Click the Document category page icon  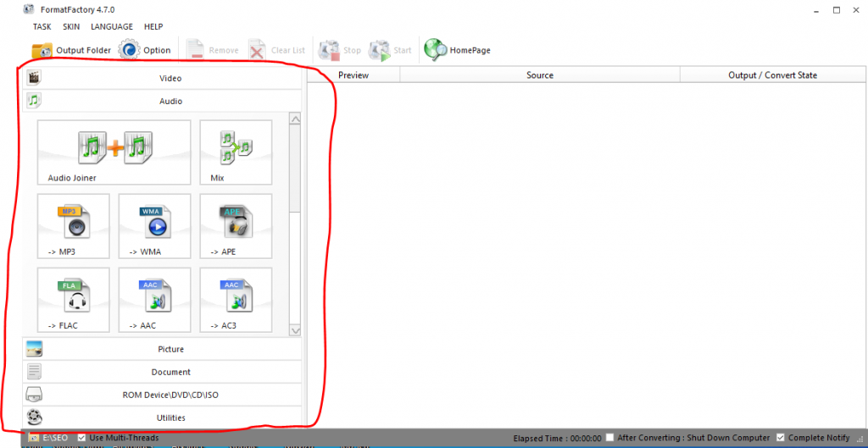(x=34, y=372)
